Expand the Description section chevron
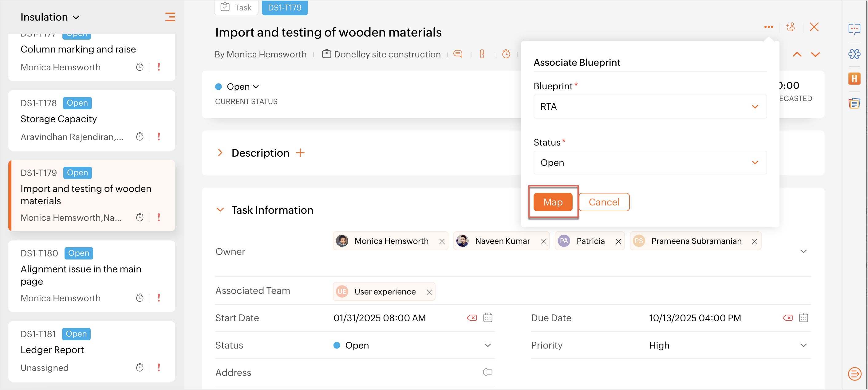868x390 pixels. [x=220, y=153]
